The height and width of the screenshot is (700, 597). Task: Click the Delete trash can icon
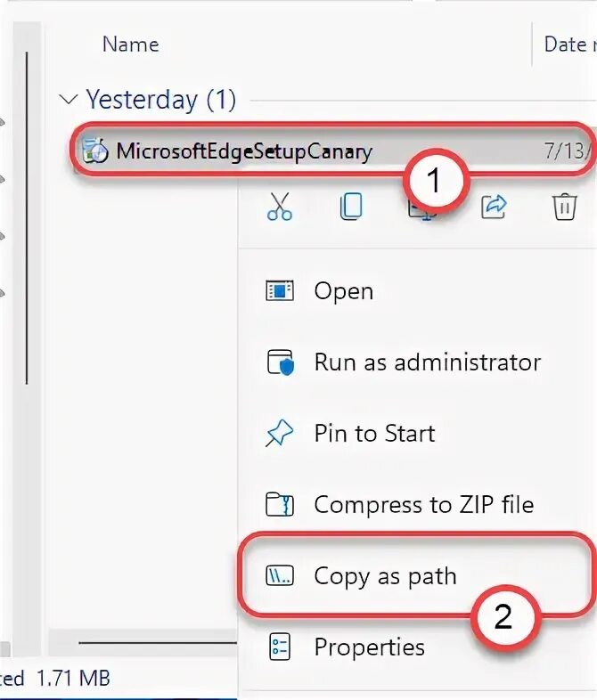pos(564,207)
